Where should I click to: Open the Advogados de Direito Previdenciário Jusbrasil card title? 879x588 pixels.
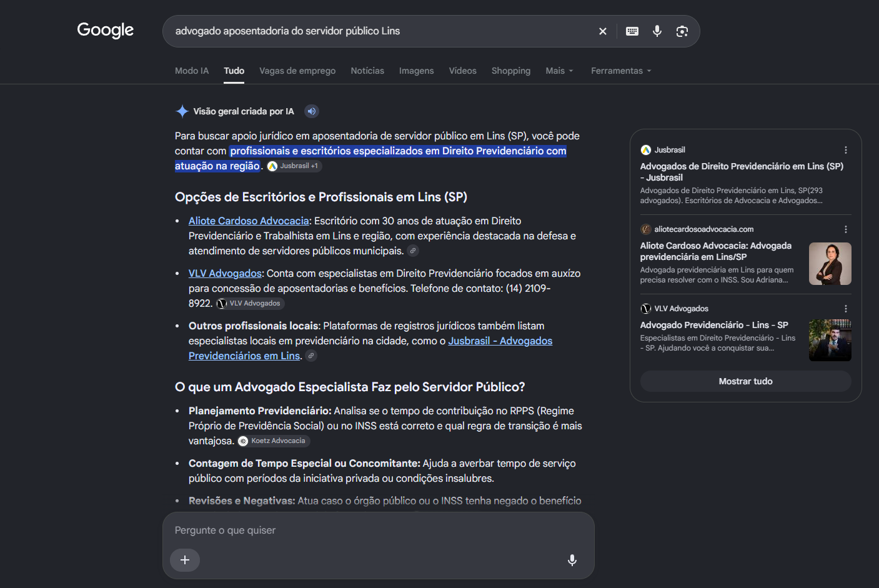742,172
